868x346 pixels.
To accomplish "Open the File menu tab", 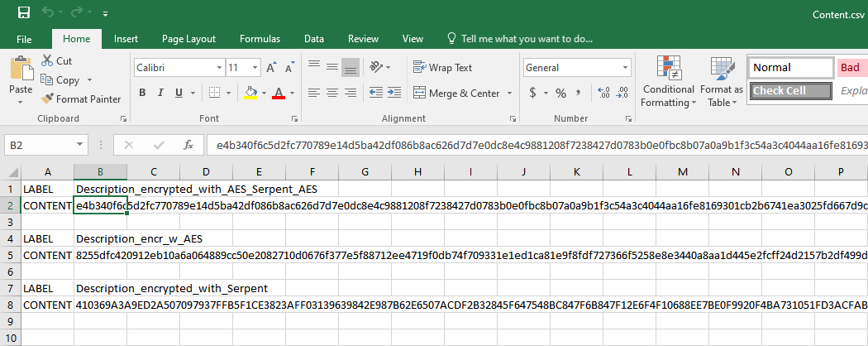I will pyautogui.click(x=24, y=39).
